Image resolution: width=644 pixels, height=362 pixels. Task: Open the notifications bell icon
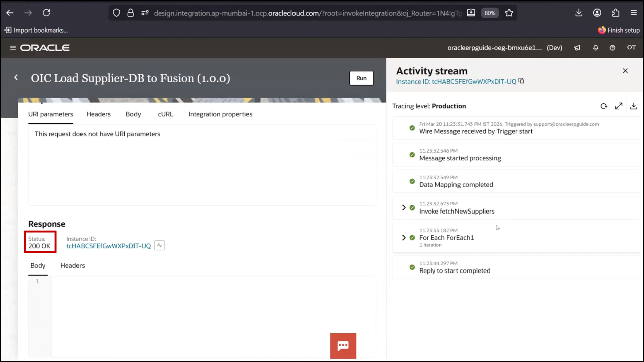(595, 48)
